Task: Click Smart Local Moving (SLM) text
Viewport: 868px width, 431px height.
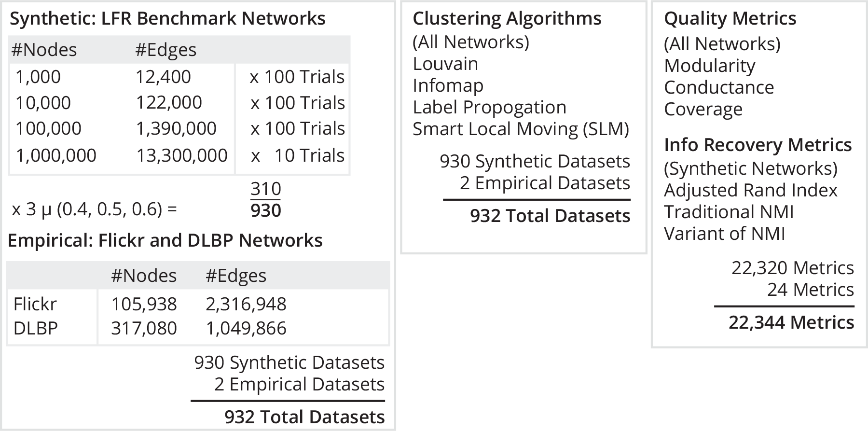Action: [x=521, y=129]
